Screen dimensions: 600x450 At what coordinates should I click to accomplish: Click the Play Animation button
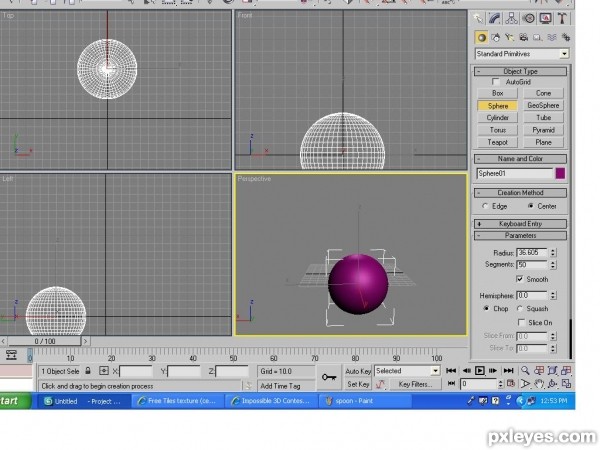point(479,371)
